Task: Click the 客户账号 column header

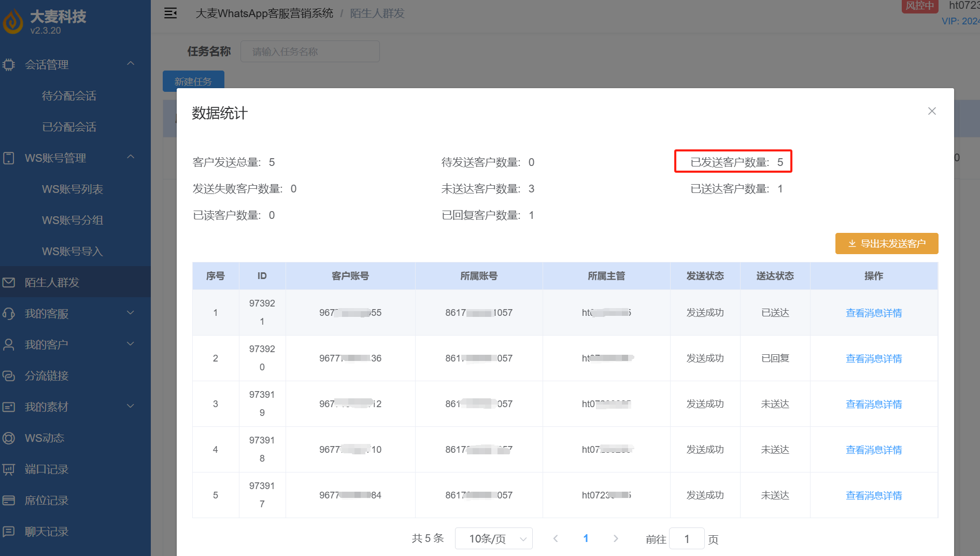Action: pos(350,276)
